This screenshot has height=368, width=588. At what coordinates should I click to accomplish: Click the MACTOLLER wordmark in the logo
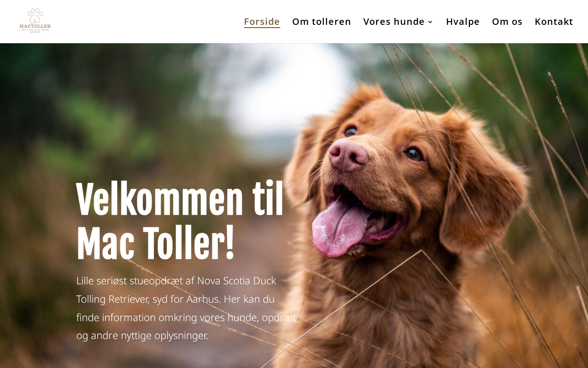[35, 27]
